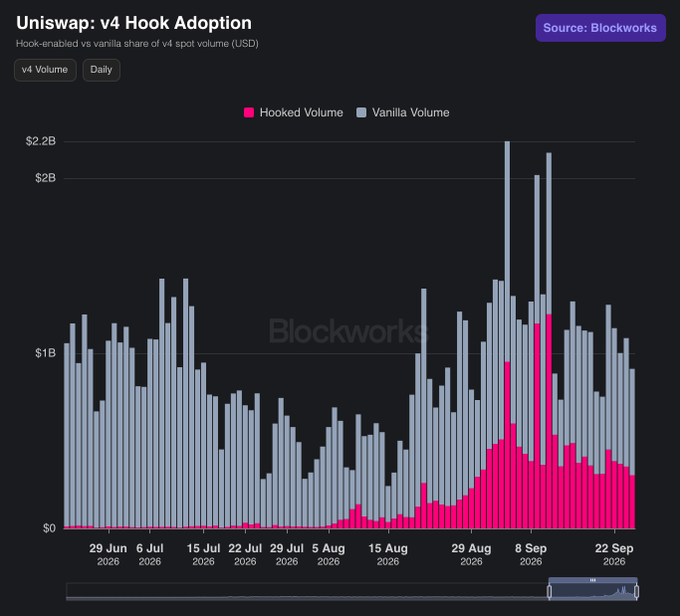The image size is (680, 616).
Task: Click the 29 Jun 2026 axis label
Action: click(108, 554)
